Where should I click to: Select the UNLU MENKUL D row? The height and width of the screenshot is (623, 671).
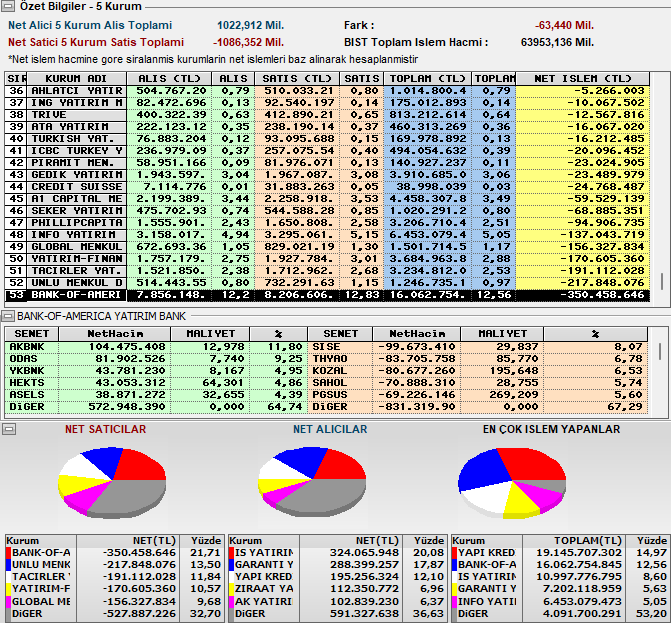click(x=327, y=283)
